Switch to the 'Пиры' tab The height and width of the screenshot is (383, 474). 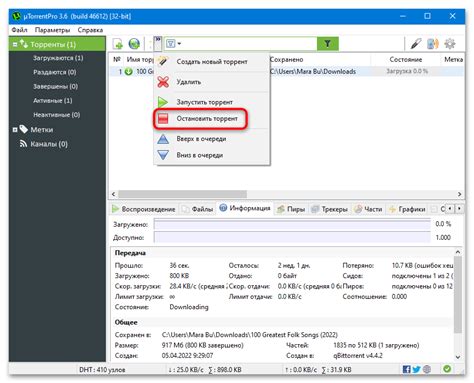click(x=291, y=209)
